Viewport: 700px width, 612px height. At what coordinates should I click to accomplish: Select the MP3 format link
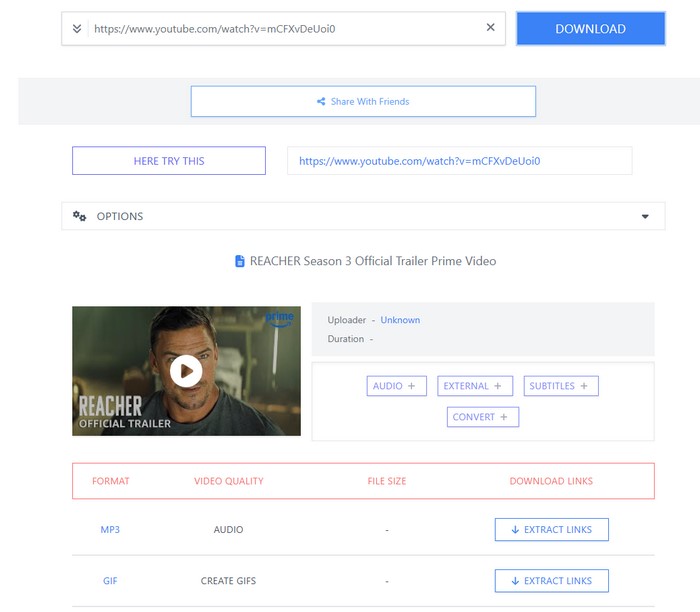110,529
